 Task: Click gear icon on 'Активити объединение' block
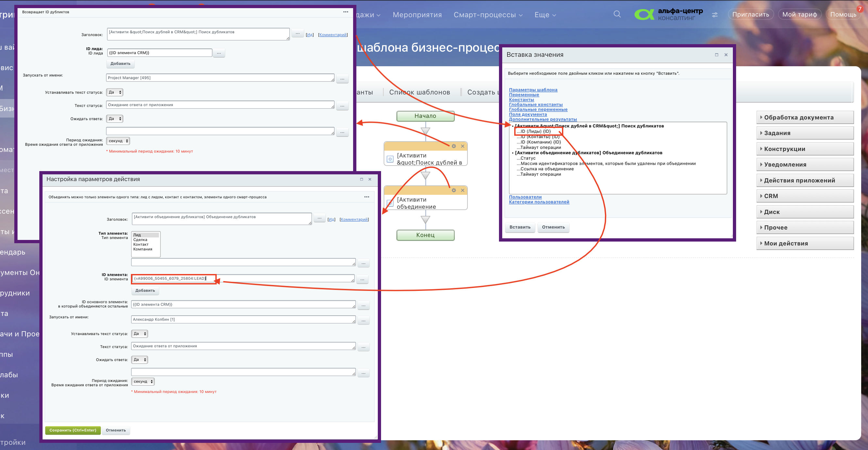click(x=453, y=190)
